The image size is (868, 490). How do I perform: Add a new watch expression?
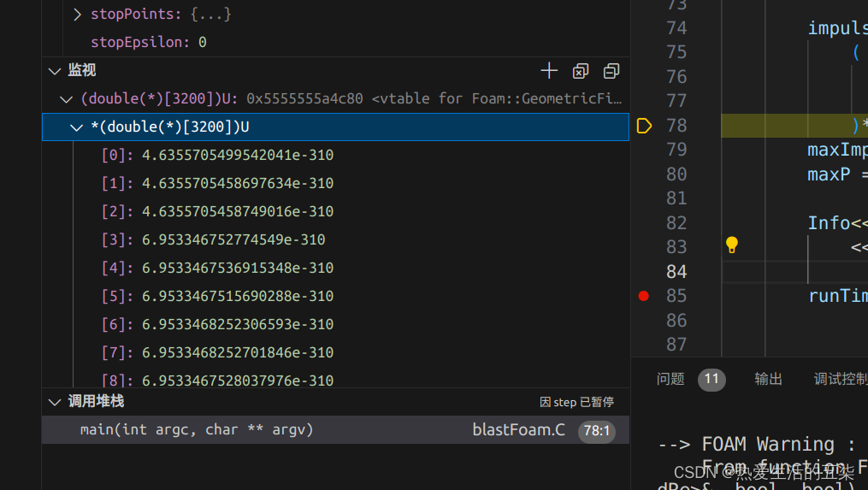pyautogui.click(x=548, y=71)
